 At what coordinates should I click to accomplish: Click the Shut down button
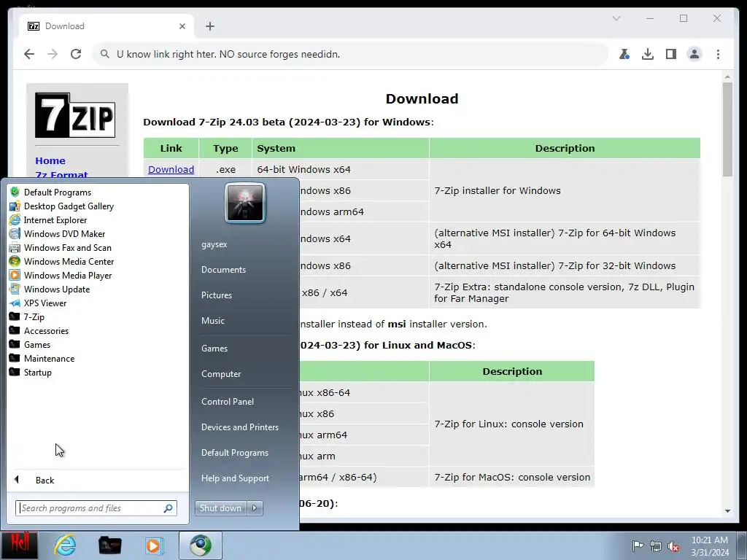coord(220,508)
